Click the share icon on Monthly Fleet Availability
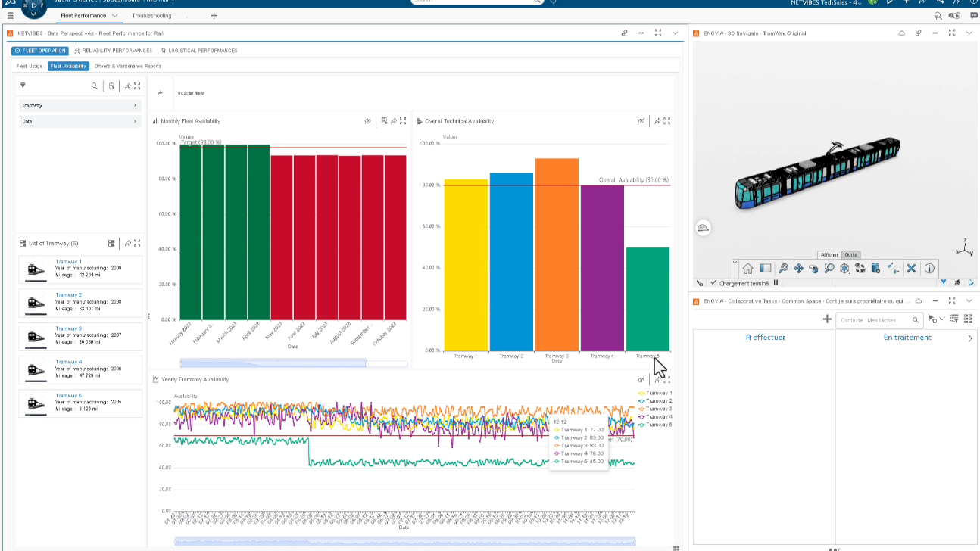980x551 pixels. pyautogui.click(x=394, y=121)
